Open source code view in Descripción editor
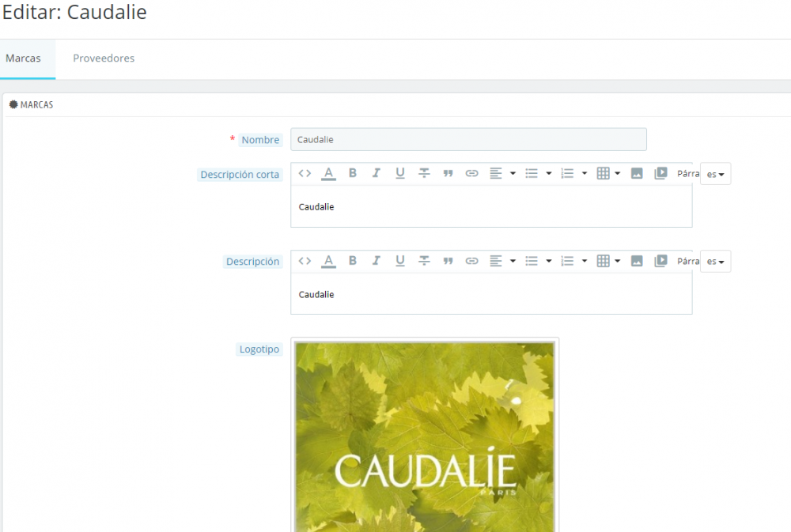The image size is (791, 532). click(x=305, y=261)
